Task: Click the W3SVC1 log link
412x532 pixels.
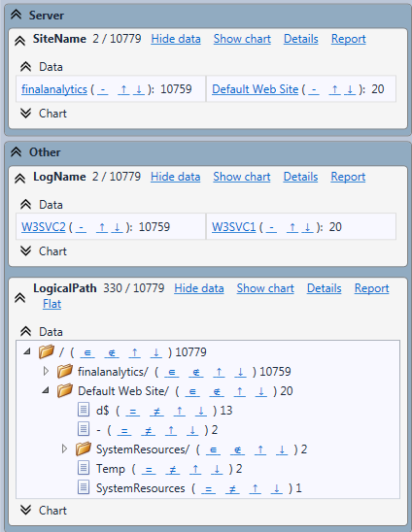Action: click(233, 227)
